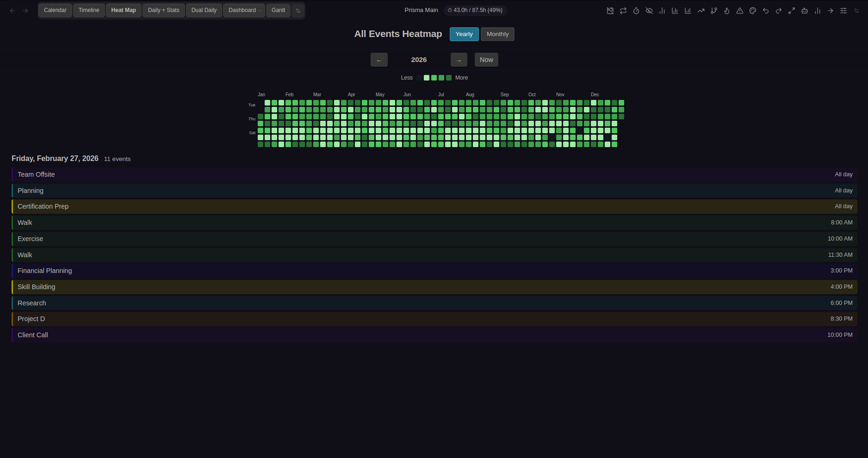Image resolution: width=868 pixels, height=458 pixels.
Task: Click the warning triangle icon
Action: pyautogui.click(x=740, y=10)
